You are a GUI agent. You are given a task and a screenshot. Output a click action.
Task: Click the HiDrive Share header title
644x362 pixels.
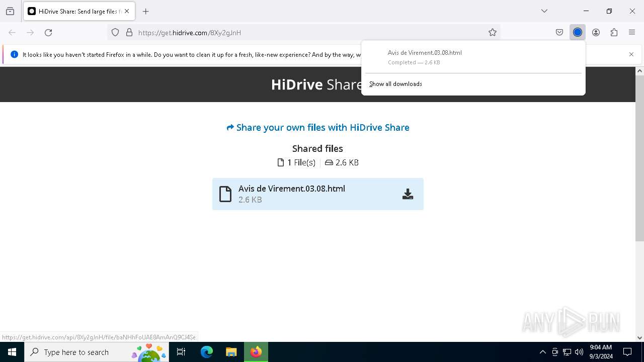(x=316, y=84)
